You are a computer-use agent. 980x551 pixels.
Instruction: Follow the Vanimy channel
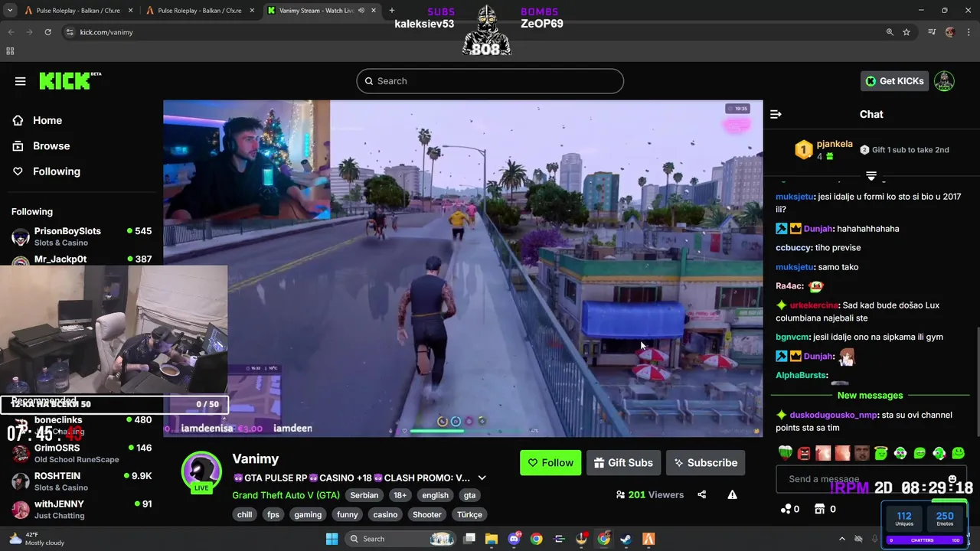(550, 462)
